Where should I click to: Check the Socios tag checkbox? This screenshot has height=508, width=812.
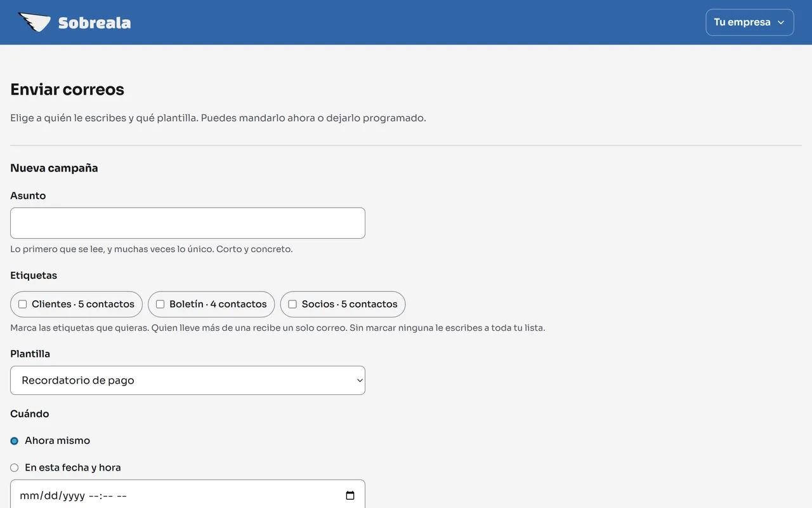coord(292,304)
